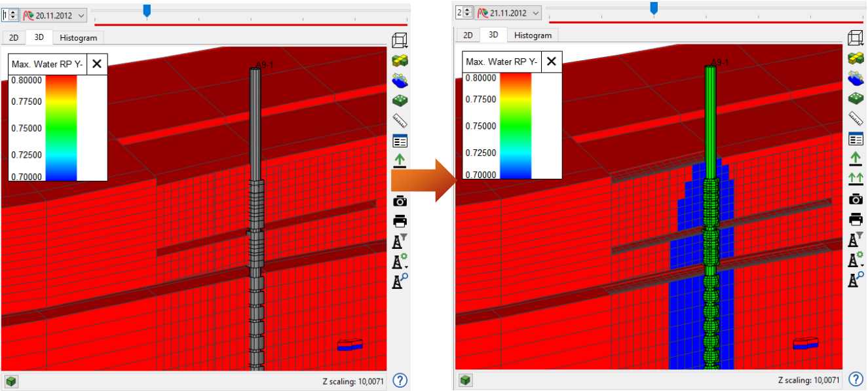Click the blue surface map icon in right panel

(x=856, y=79)
